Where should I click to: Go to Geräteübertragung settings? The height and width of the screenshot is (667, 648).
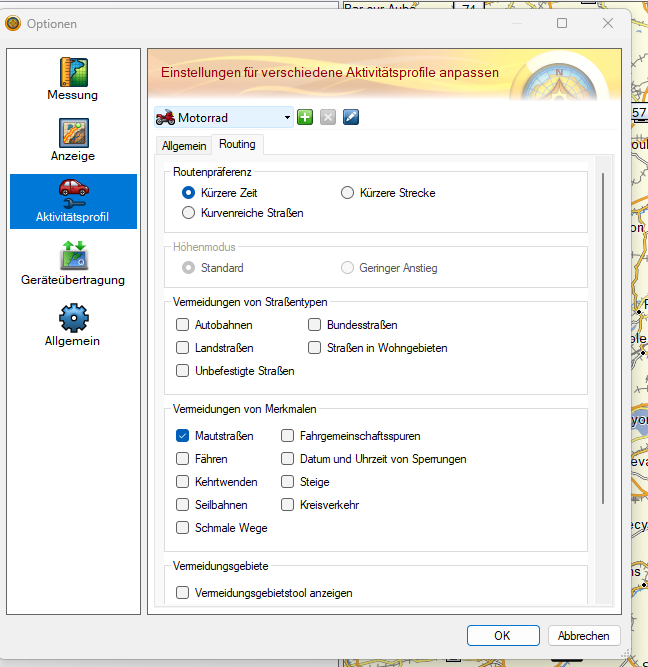(x=73, y=263)
